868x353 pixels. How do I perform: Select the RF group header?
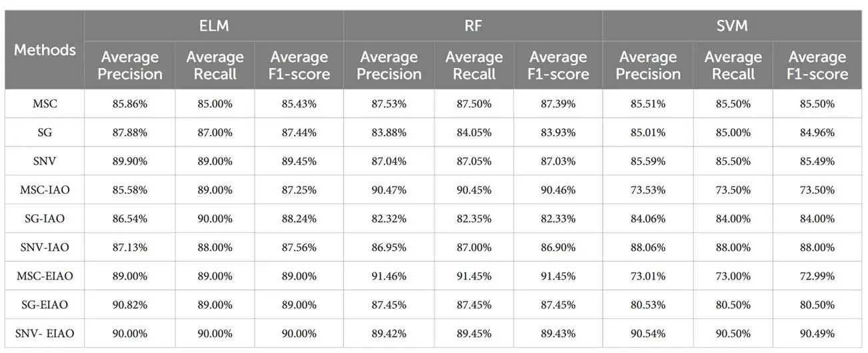(x=473, y=26)
